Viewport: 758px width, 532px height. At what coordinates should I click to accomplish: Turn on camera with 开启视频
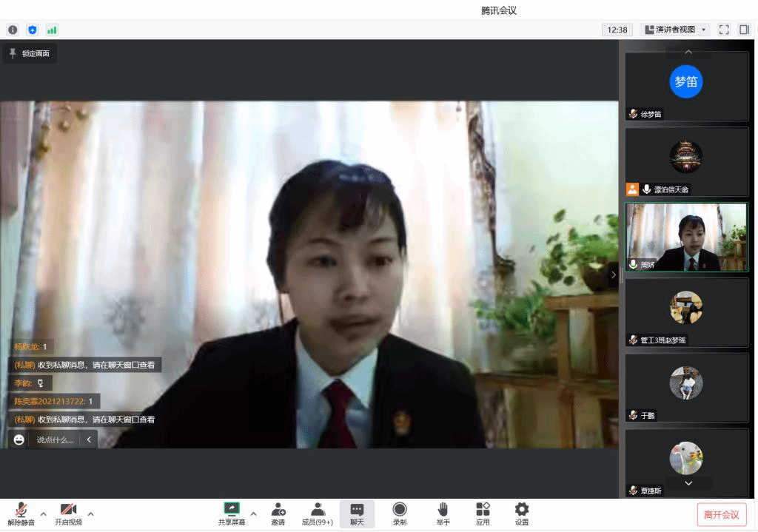[68, 514]
